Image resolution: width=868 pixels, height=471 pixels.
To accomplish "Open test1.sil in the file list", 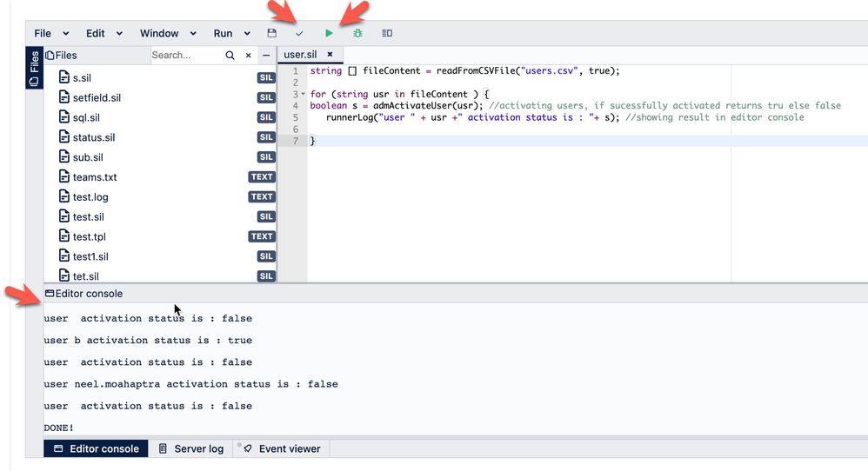I will point(90,257).
